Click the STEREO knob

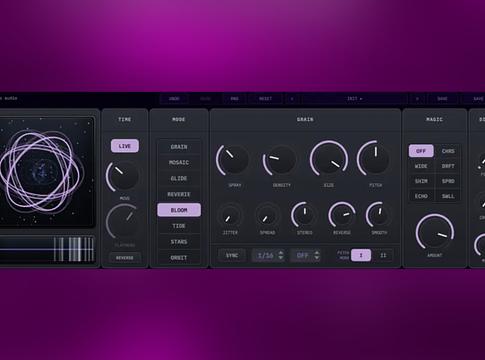point(304,215)
